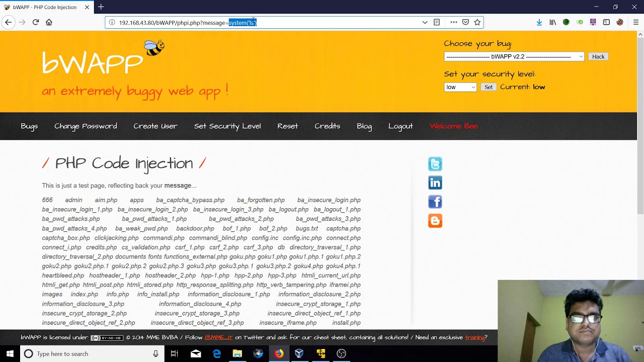The image size is (644, 362).
Task: Open the Mail app on the taskbar
Action: pyautogui.click(x=196, y=353)
